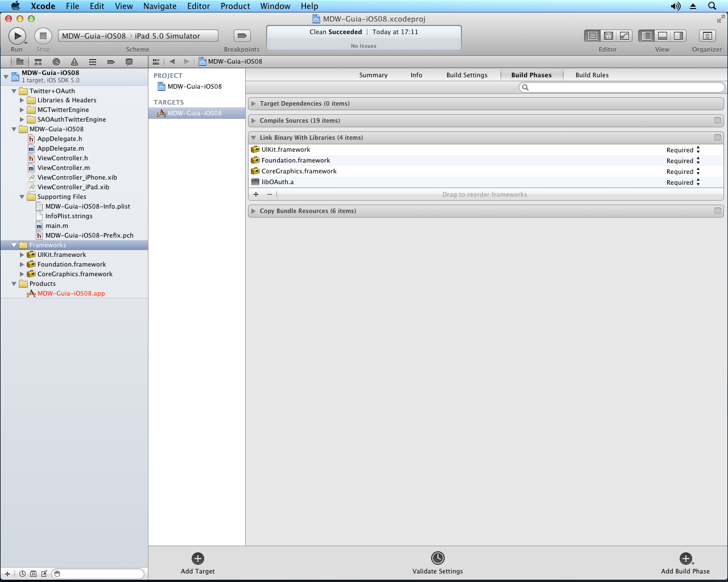Expand UIKit.framework in navigator
The width and height of the screenshot is (728, 582).
pos(22,255)
